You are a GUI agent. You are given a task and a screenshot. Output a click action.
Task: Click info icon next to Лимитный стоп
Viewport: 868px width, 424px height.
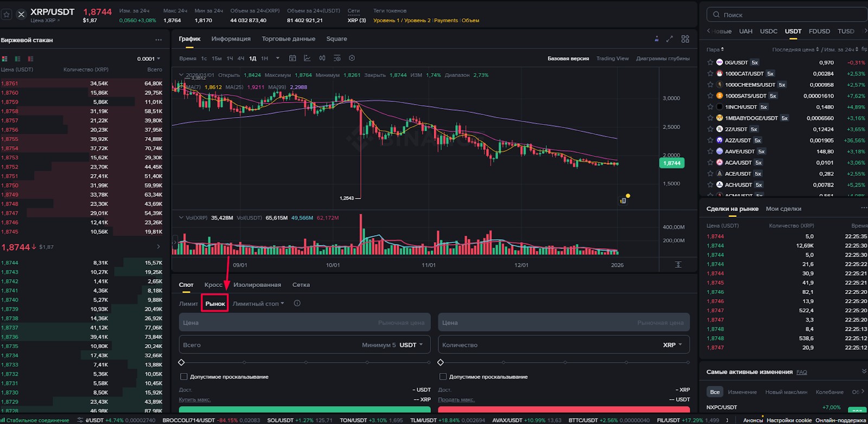297,303
